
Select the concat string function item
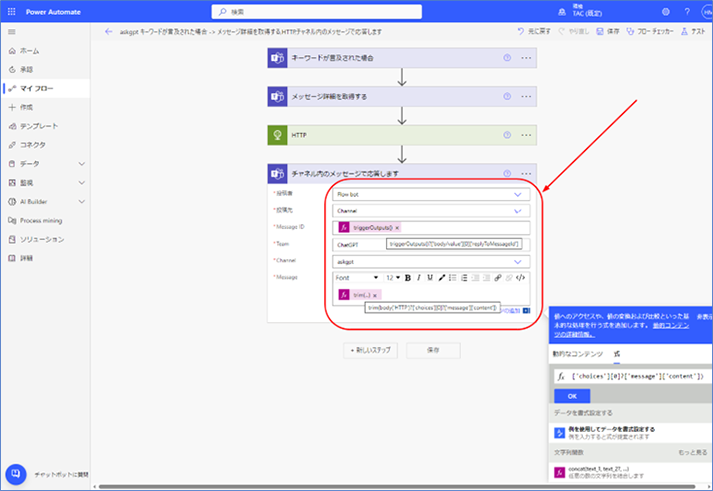tap(630, 472)
